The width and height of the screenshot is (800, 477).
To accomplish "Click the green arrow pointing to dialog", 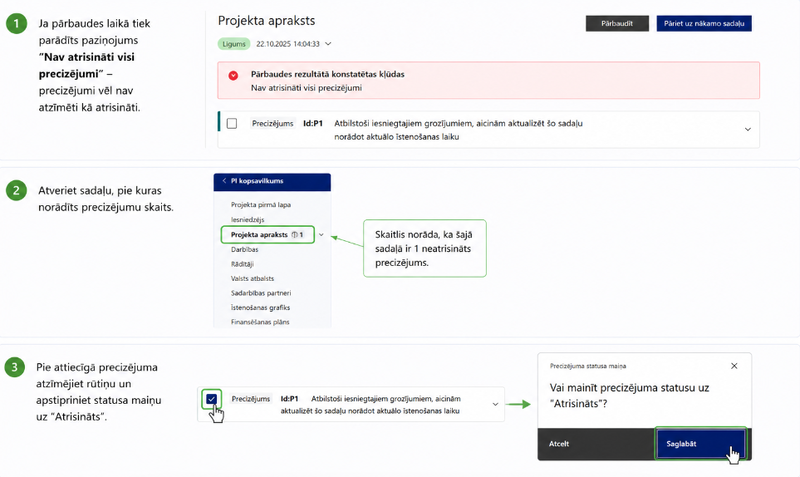I will point(518,405).
